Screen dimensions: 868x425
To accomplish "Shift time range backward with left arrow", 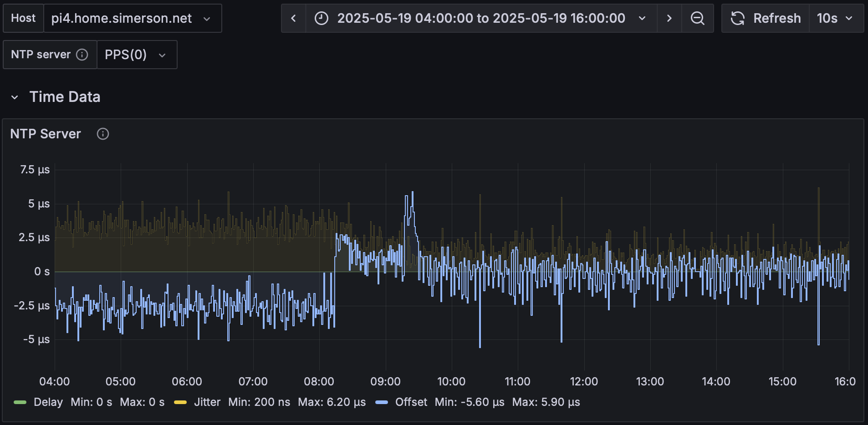I will [x=293, y=18].
